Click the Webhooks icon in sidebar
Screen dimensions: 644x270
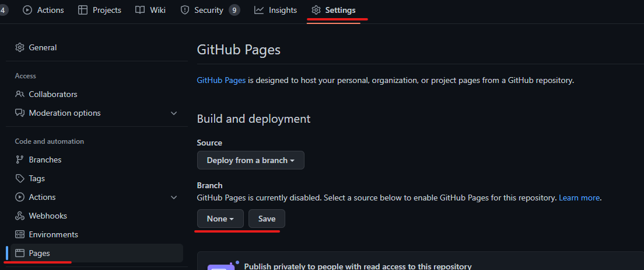(x=20, y=216)
